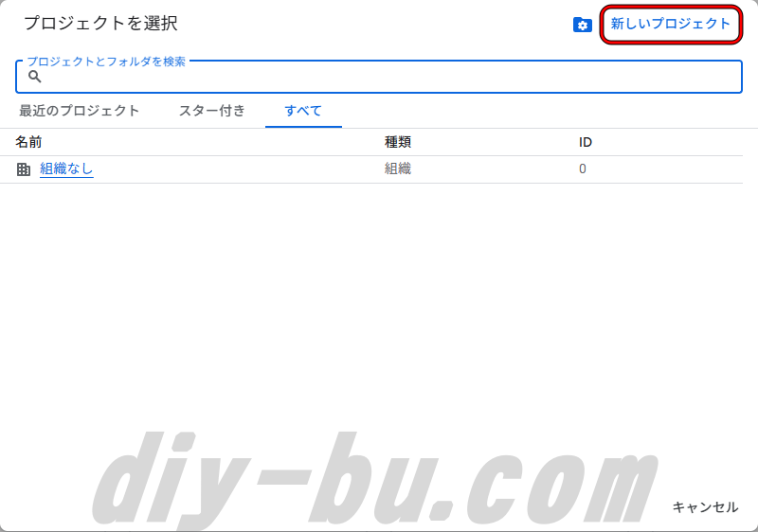The width and height of the screenshot is (758, 532).
Task: Switch to the 最近のプロジェクト tab
Action: (x=80, y=111)
